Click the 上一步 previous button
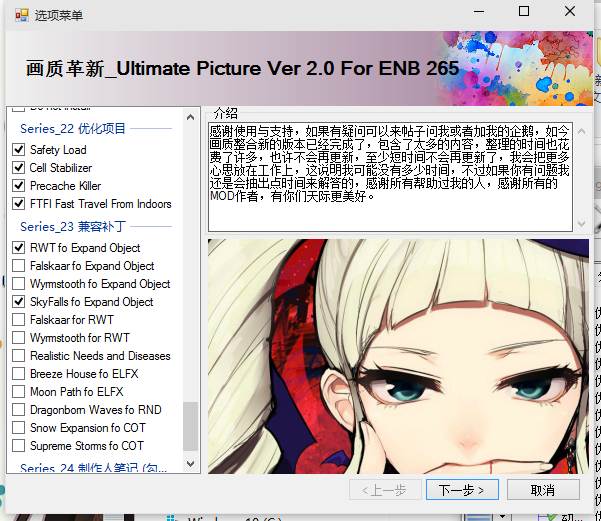 point(385,490)
